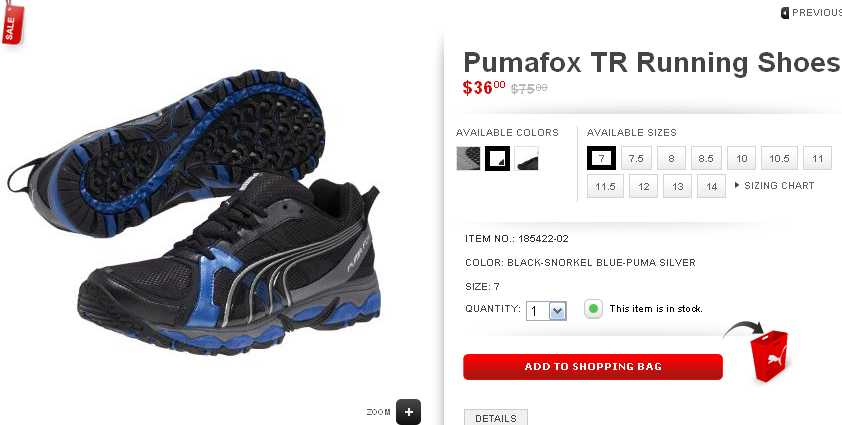This screenshot has width=842, height=425.
Task: Pick size 14
Action: click(x=712, y=186)
